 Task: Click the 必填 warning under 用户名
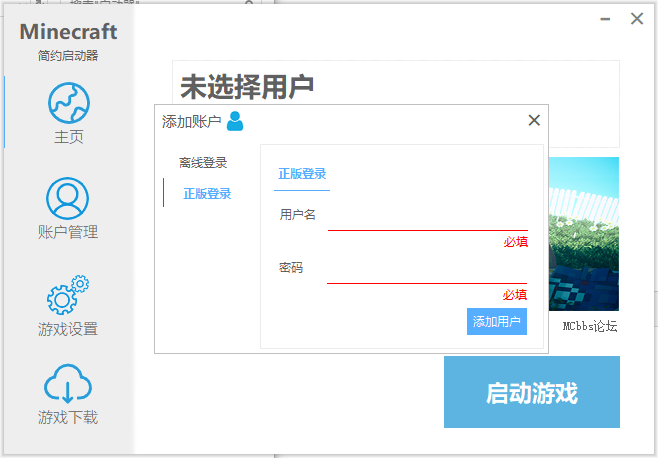point(516,242)
